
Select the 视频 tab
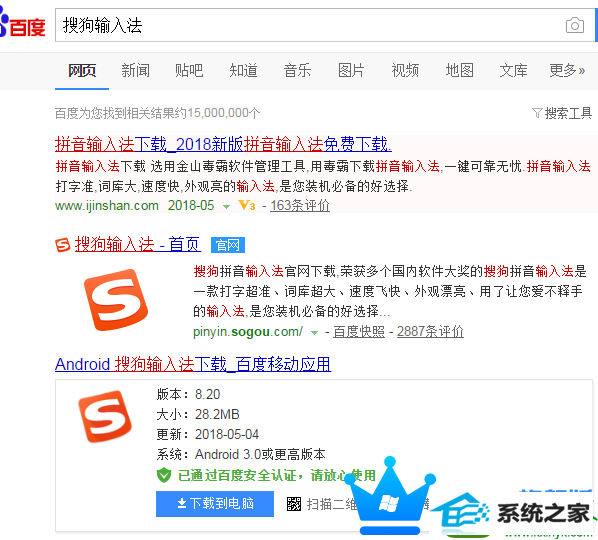405,71
